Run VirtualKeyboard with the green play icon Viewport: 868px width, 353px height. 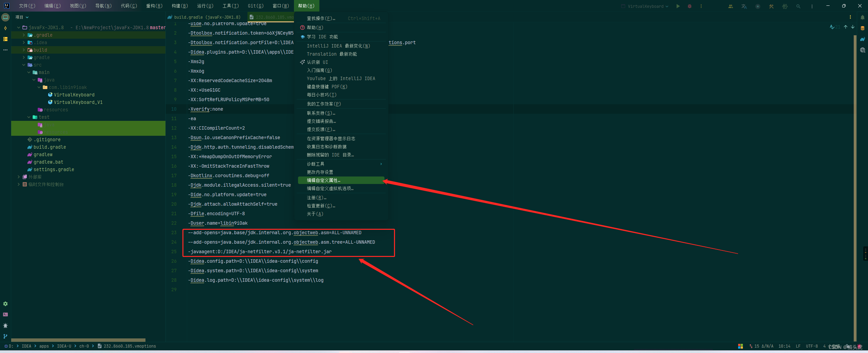point(678,6)
